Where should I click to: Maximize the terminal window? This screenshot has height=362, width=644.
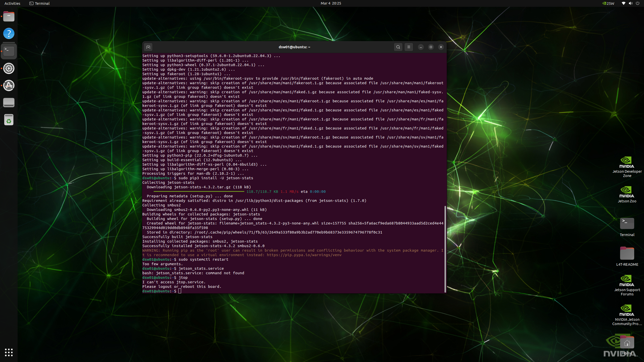coord(431,47)
